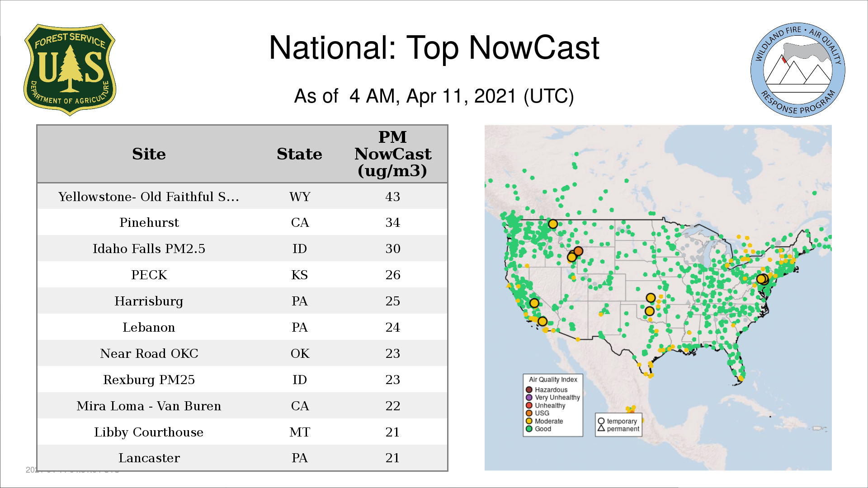Click the Hazardous legend circle icon
Screen dimensions: 868x488
point(529,389)
